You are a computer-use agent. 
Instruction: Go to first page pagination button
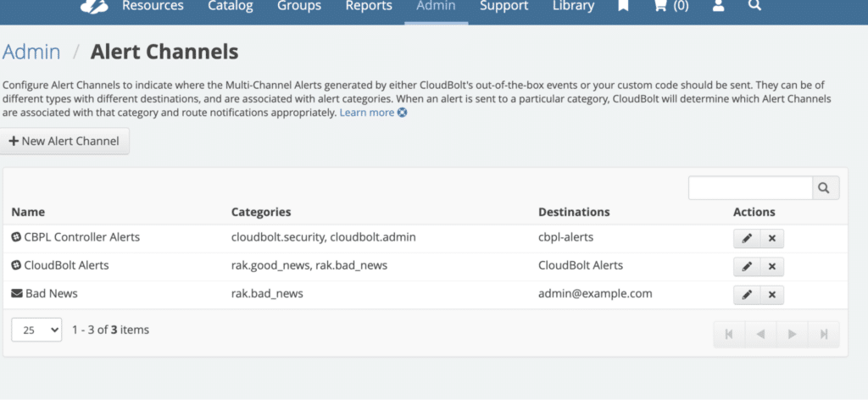coord(729,334)
